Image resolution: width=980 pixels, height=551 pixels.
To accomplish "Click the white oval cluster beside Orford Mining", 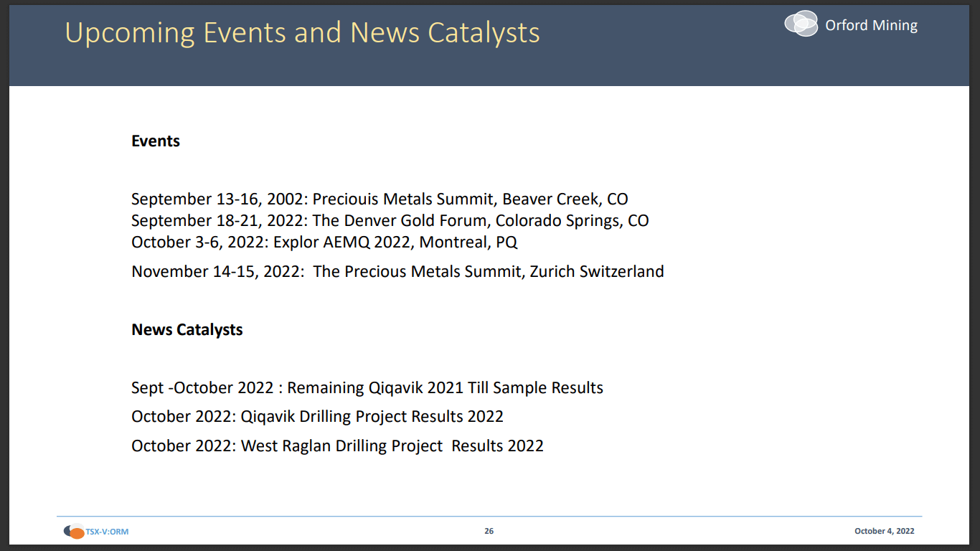I will coord(801,24).
